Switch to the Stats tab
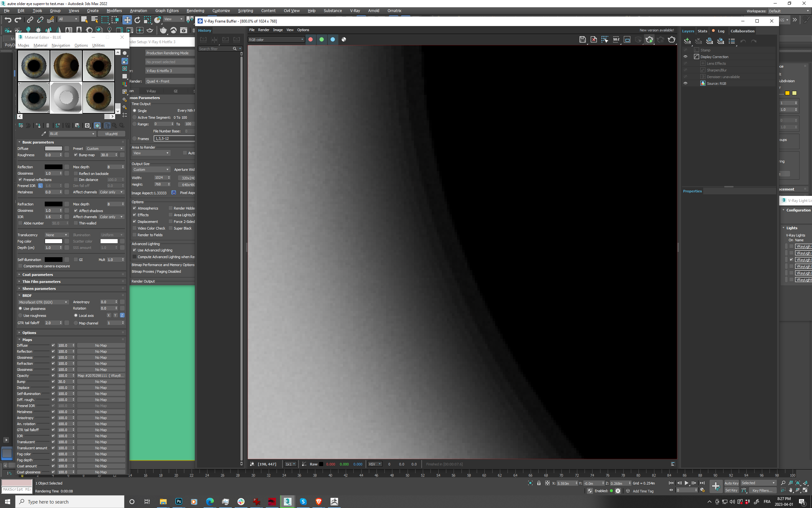 point(702,31)
